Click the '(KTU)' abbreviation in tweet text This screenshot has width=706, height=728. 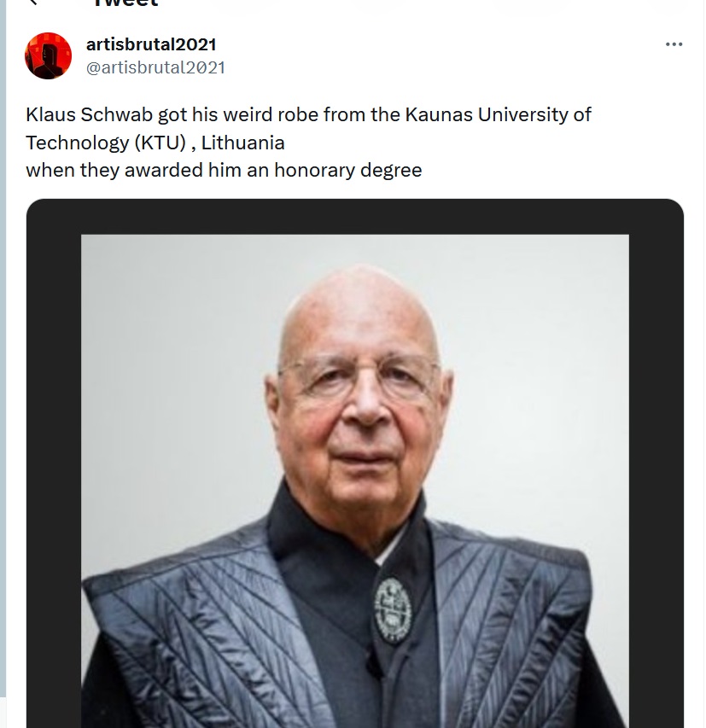click(160, 143)
